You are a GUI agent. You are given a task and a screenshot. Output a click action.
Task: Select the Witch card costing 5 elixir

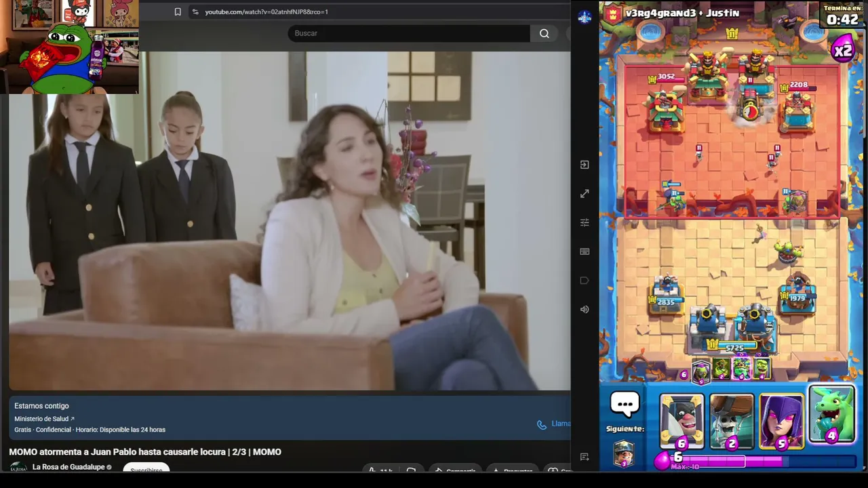click(782, 422)
